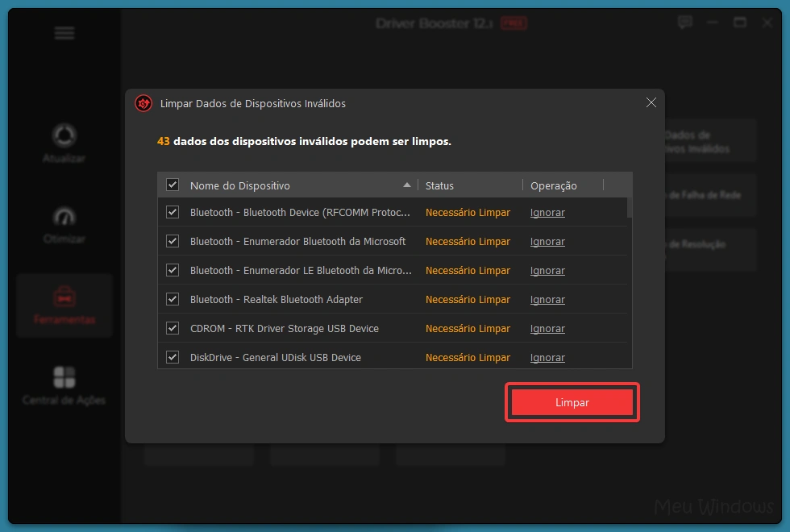Select the Otimizar icon in the sidebar
Screen dimensions: 790x532
click(x=64, y=218)
